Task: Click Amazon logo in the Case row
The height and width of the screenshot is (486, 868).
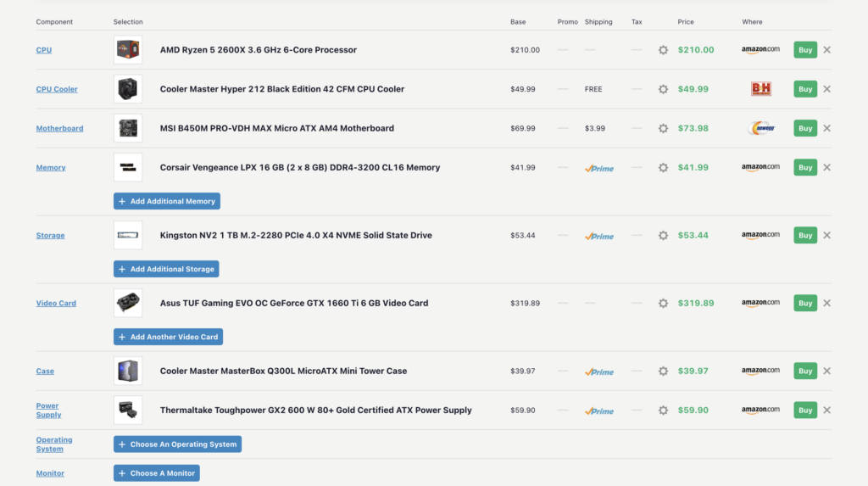Action: (760, 371)
